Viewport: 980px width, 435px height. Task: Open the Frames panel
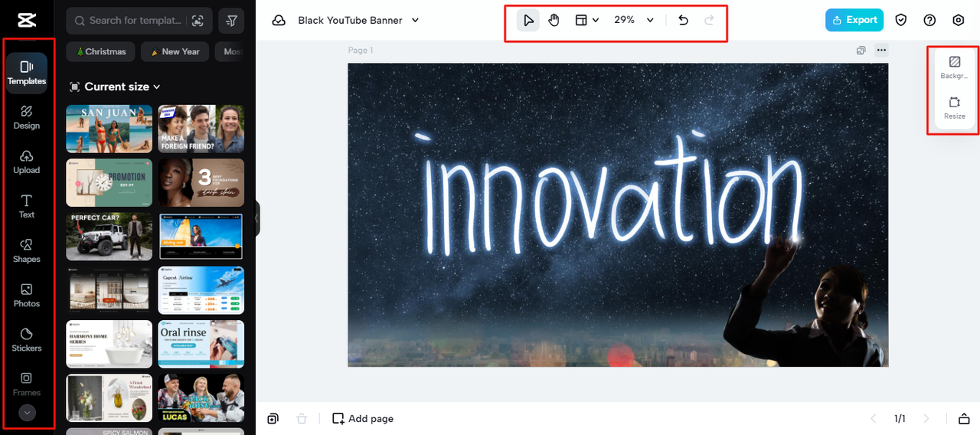(x=27, y=384)
